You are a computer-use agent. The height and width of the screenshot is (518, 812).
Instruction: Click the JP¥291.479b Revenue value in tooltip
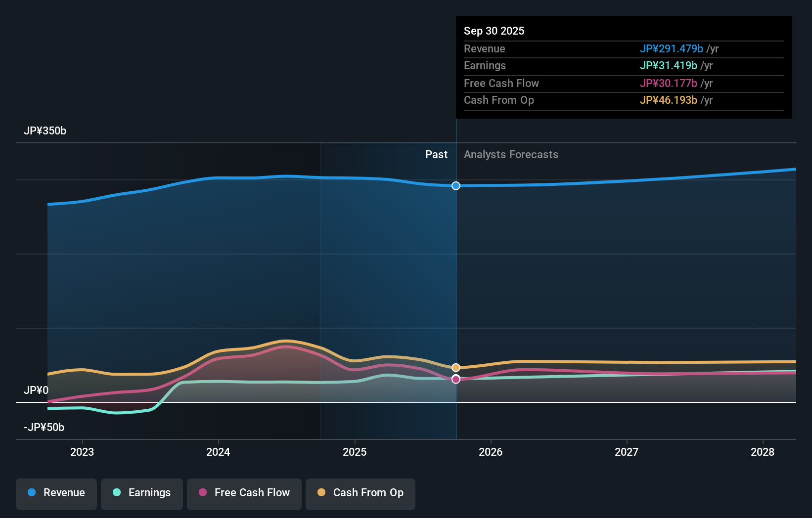(672, 48)
